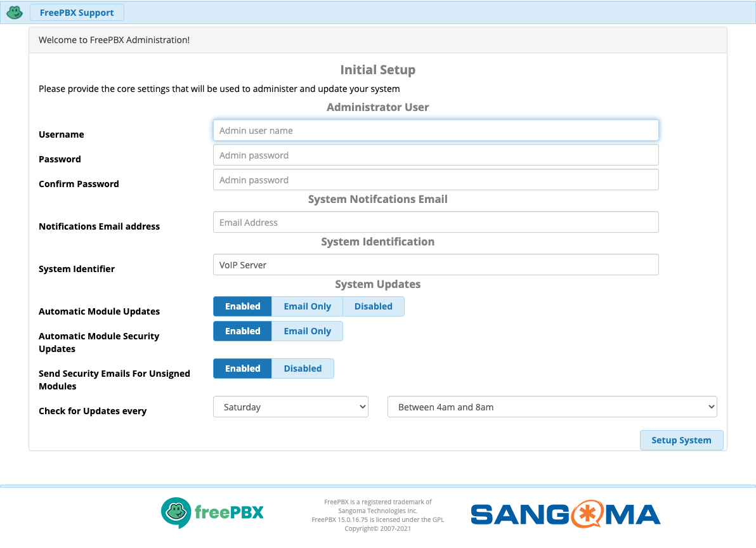756x548 pixels.
Task: Disable Security Emails For Unsigned Modules
Action: click(303, 369)
